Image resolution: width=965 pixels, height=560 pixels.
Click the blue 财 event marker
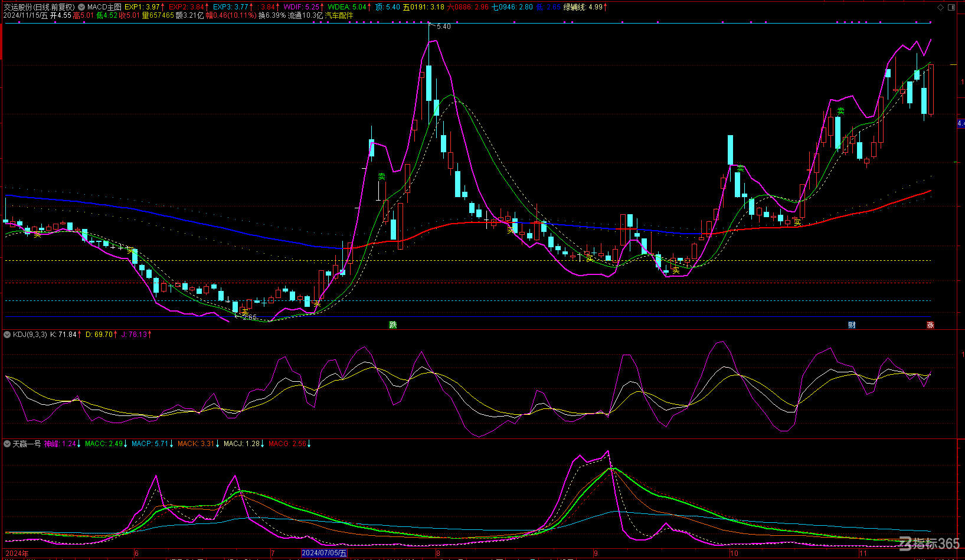(x=852, y=325)
